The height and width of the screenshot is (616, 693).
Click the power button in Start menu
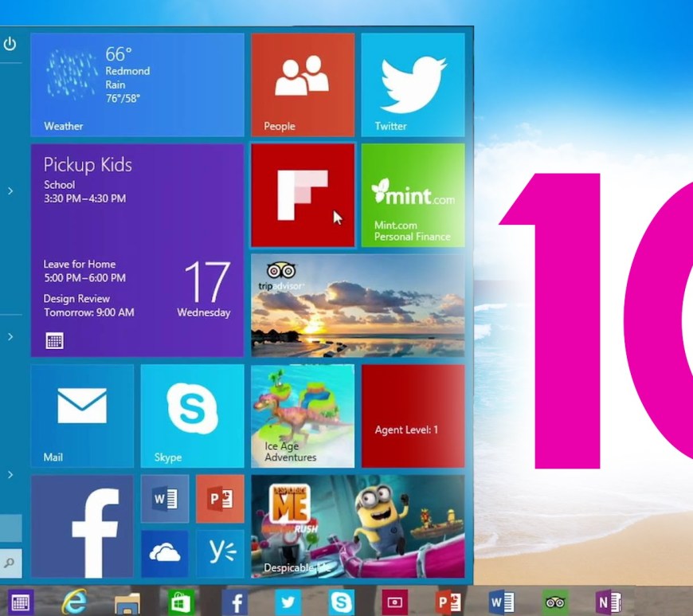pos(10,45)
